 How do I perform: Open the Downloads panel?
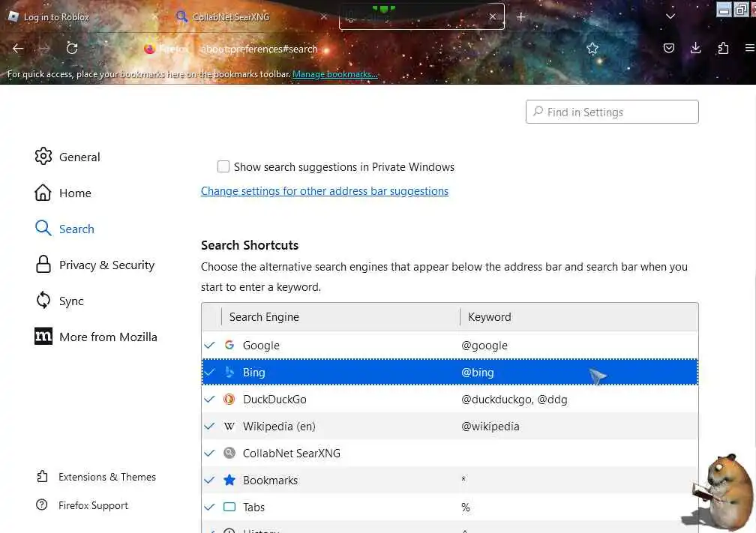pyautogui.click(x=696, y=48)
